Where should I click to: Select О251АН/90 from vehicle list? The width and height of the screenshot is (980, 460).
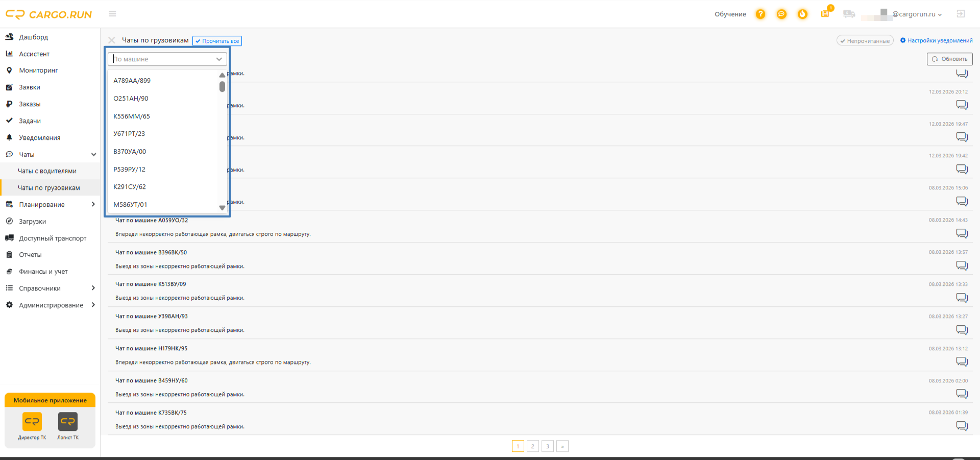[x=163, y=99]
